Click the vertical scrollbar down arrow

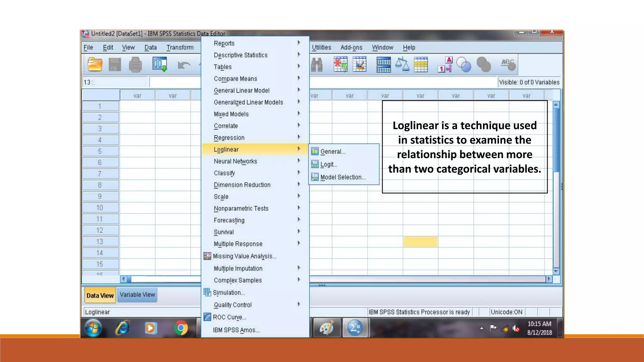(556, 271)
